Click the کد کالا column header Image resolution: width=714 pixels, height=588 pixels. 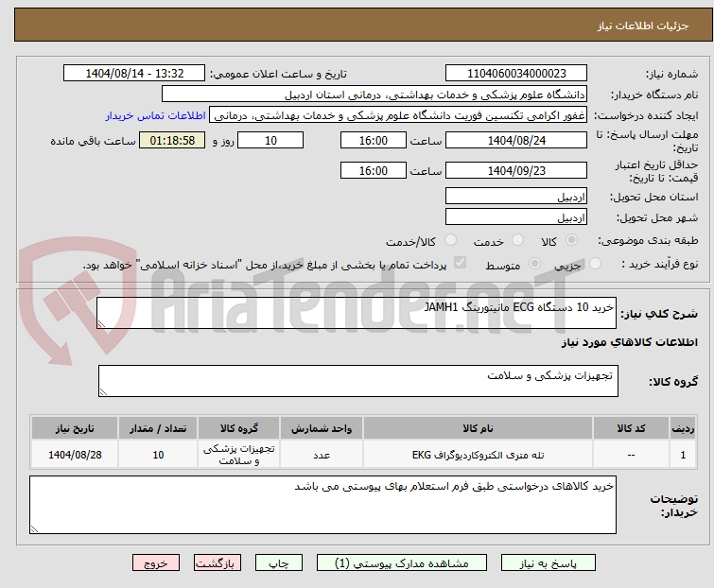(x=631, y=428)
